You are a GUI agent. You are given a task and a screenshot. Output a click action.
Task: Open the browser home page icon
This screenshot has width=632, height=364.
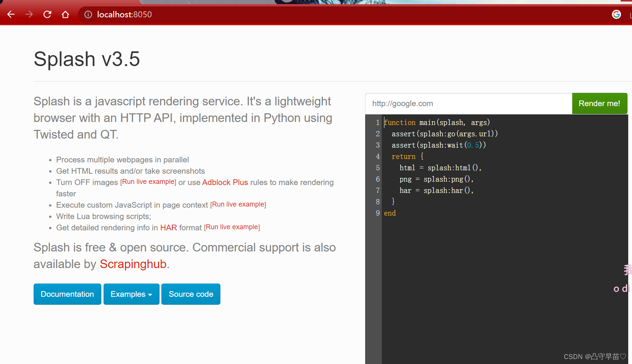click(x=65, y=14)
